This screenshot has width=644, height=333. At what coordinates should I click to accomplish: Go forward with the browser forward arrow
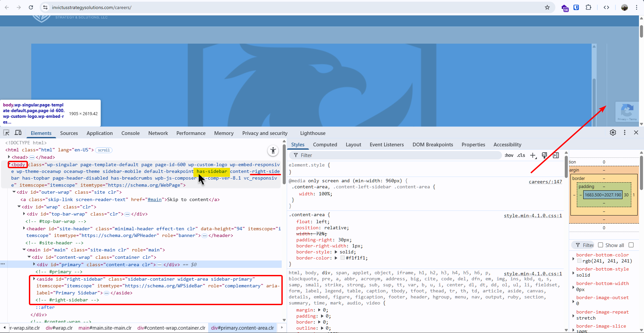point(19,7)
